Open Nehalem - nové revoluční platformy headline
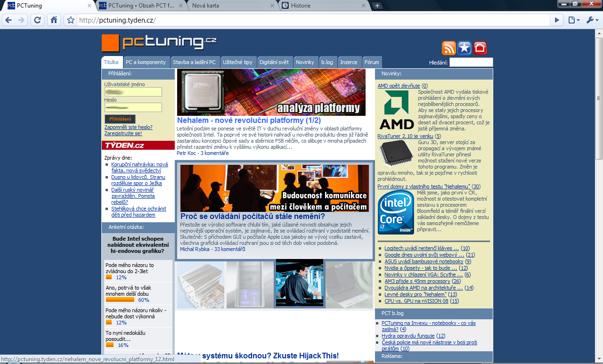603x364 pixels. 249,121
